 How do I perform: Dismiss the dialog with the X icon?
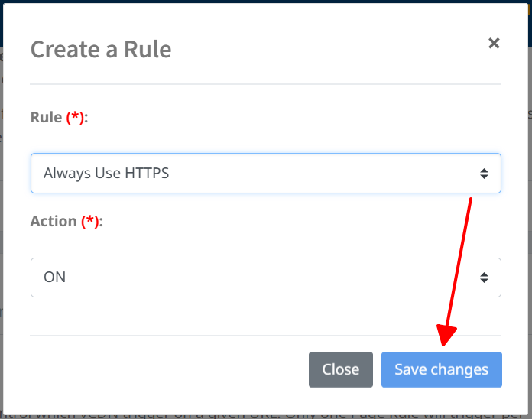pyautogui.click(x=494, y=44)
